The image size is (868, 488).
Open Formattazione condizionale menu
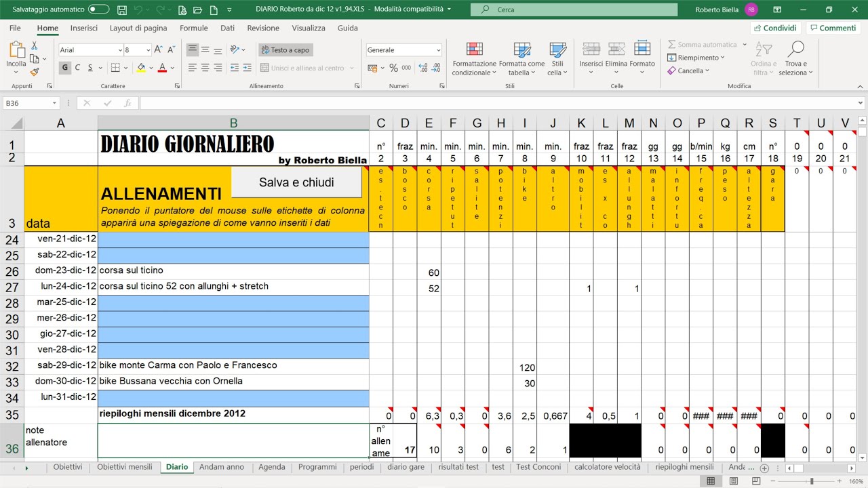[x=475, y=59]
